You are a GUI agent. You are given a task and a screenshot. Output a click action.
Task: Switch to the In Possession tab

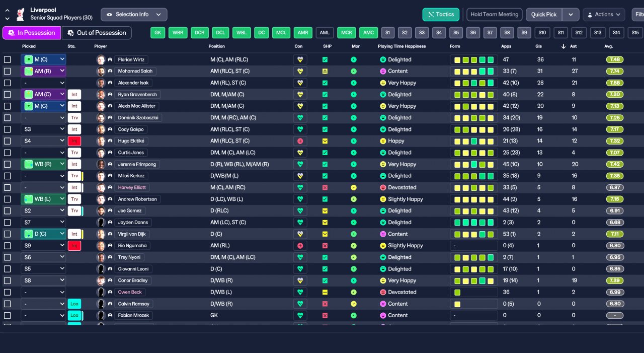pos(31,33)
